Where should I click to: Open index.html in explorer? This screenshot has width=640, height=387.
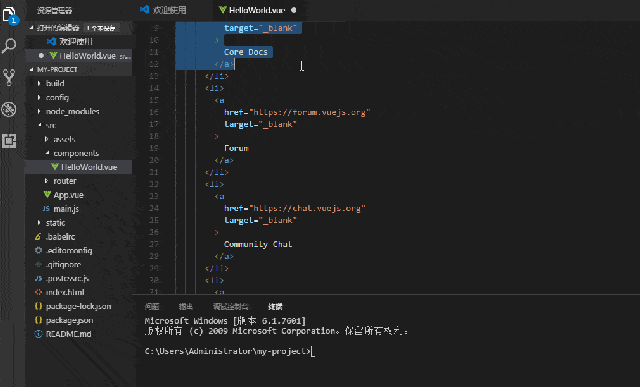tap(65, 292)
